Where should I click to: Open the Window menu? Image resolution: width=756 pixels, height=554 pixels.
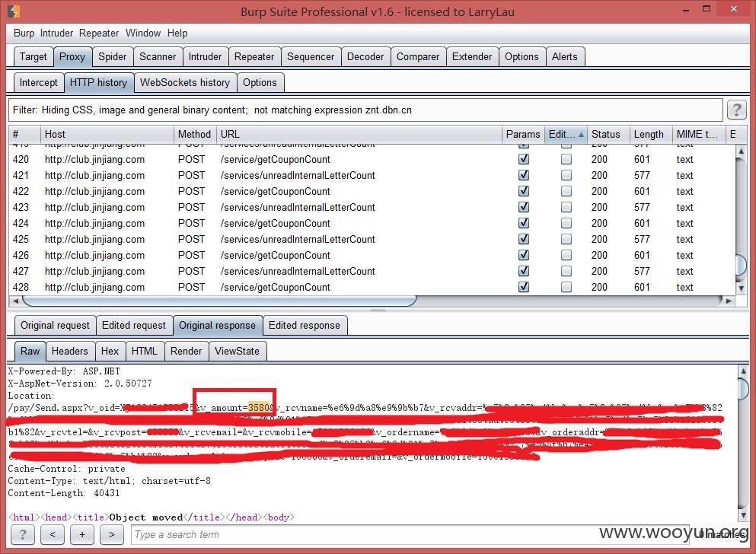(x=143, y=33)
